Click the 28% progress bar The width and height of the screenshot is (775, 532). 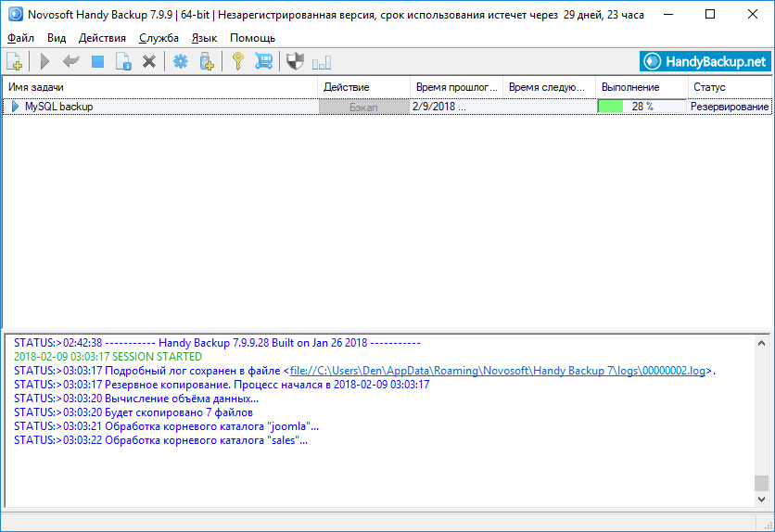tap(642, 107)
